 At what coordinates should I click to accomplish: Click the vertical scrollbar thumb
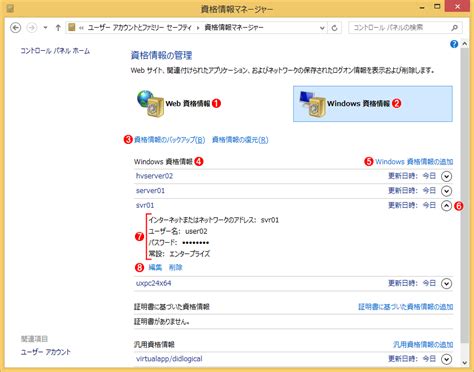pyautogui.click(x=464, y=195)
